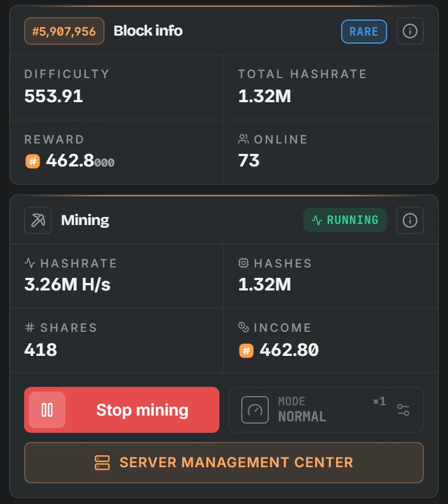Click the 3.26M H/s hashrate value

click(x=68, y=285)
